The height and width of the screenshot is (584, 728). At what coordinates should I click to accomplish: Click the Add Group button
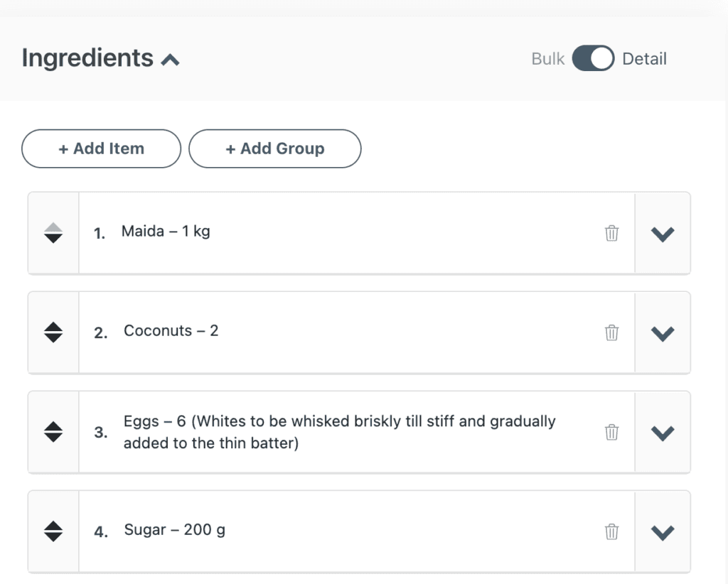pyautogui.click(x=274, y=148)
